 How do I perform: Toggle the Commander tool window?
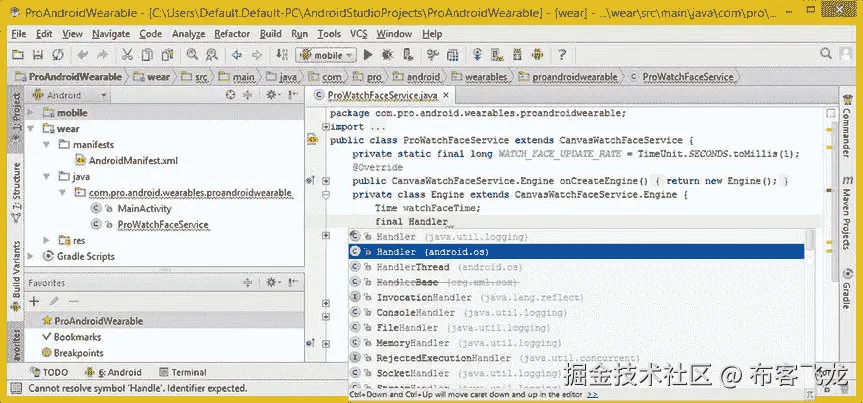(846, 127)
